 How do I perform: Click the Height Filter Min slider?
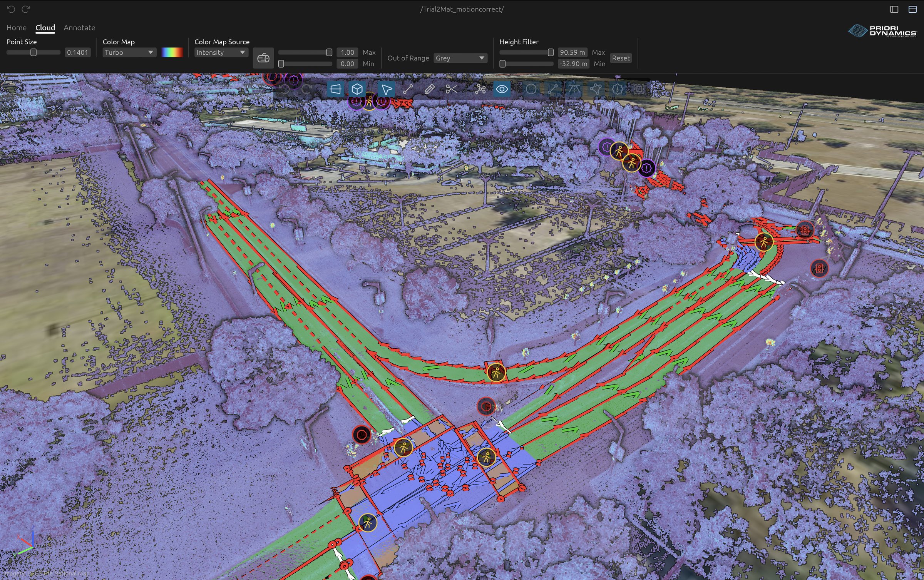point(526,64)
